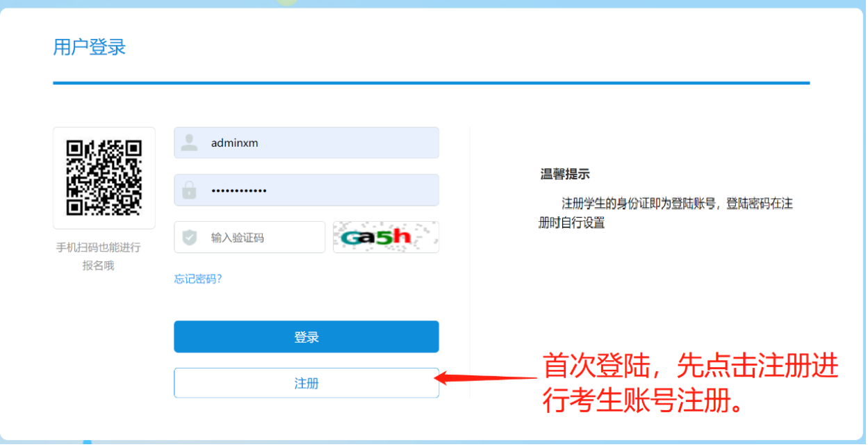Click the masked password input field
The image size is (868, 447).
tap(306, 190)
